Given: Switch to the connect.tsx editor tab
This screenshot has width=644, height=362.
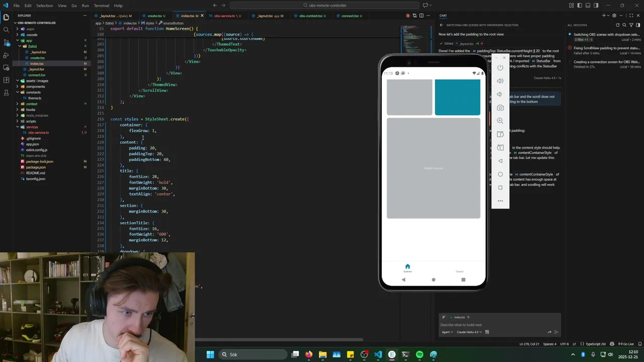Looking at the screenshot, I should tap(350, 16).
